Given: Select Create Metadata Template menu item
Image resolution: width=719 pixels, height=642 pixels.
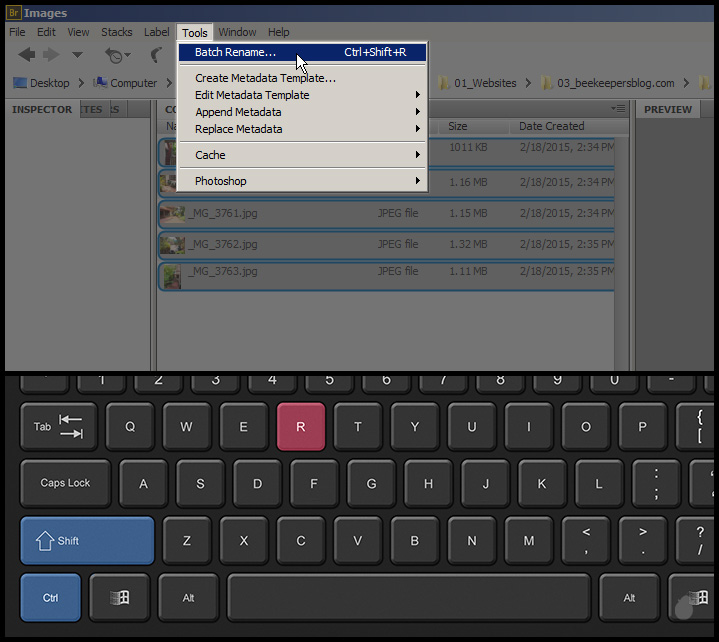Looking at the screenshot, I should 265,78.
